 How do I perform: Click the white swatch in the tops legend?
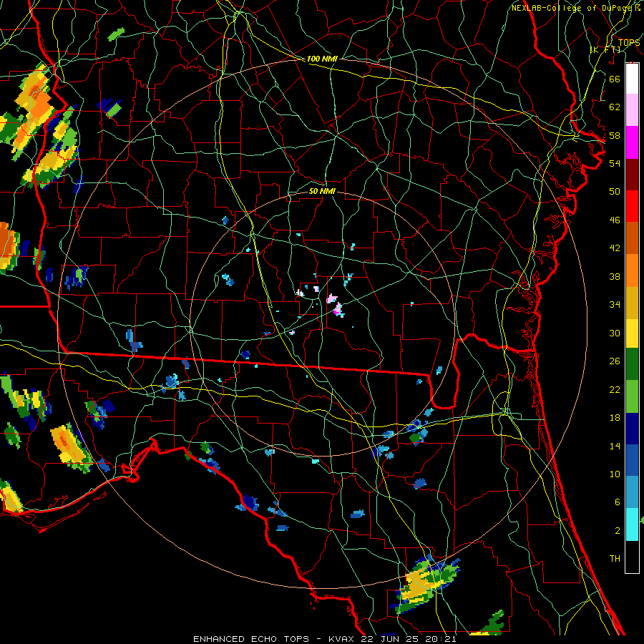632,79
